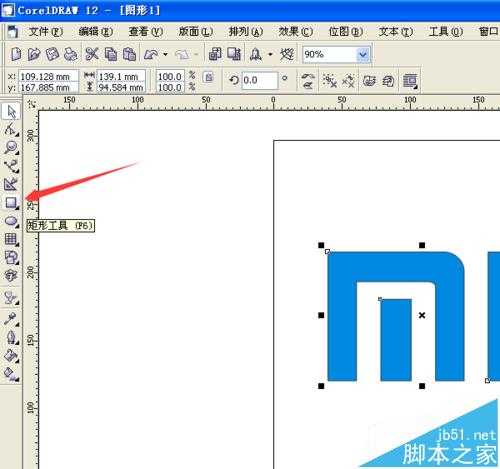Viewport: 500px width, 469px height.
Task: Select the Zoom tool magnifier
Action: (11, 147)
